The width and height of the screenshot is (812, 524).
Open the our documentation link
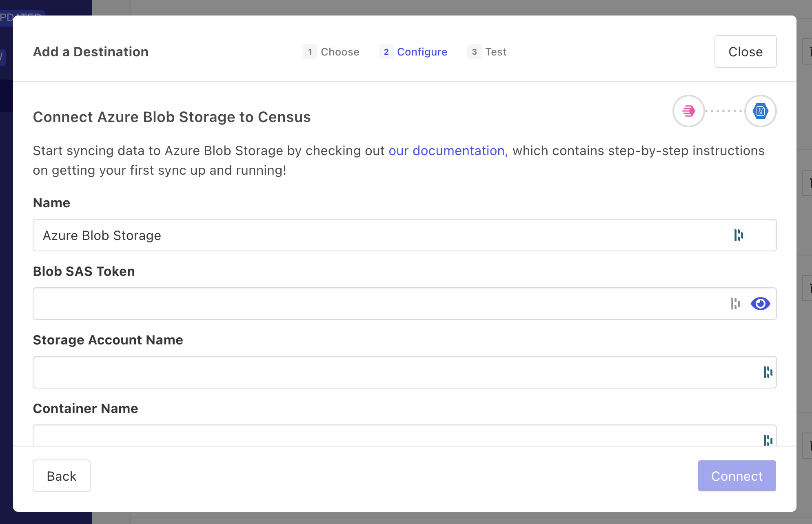(x=448, y=151)
